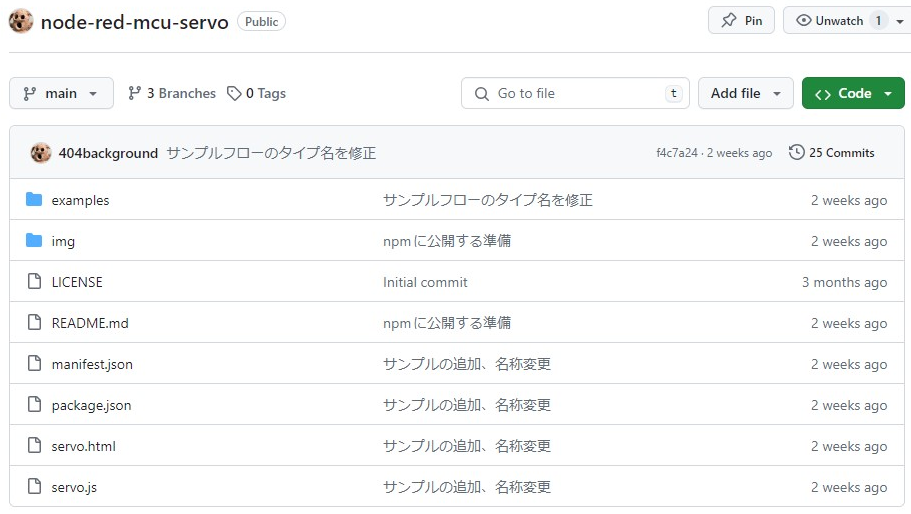
Task: Open the package.json file
Action: coord(91,405)
